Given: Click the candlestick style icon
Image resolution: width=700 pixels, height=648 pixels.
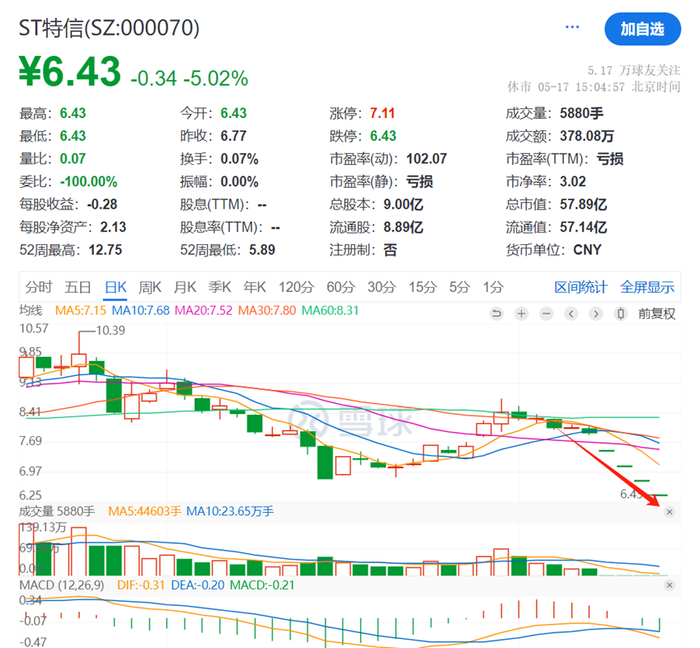Looking at the screenshot, I should pyautogui.click(x=621, y=314).
